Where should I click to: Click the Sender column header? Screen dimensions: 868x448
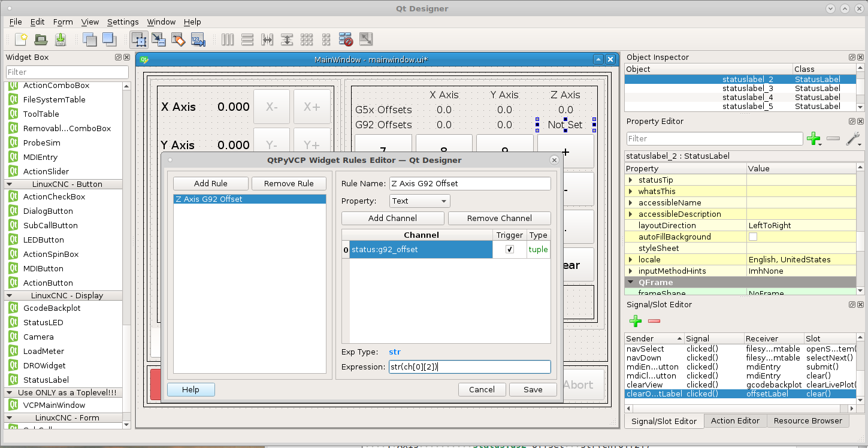click(x=654, y=338)
